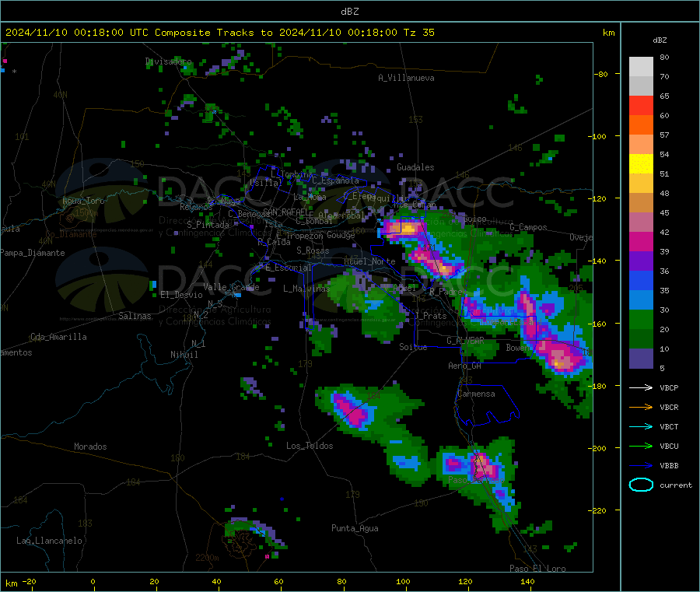The height and width of the screenshot is (592, 700).
Task: Click the dBZ title at top
Action: [x=349, y=12]
